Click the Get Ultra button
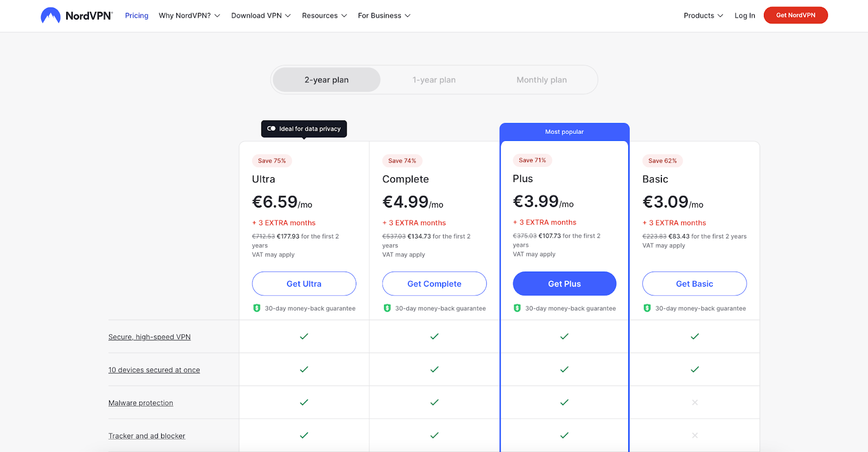868x452 pixels. click(304, 283)
